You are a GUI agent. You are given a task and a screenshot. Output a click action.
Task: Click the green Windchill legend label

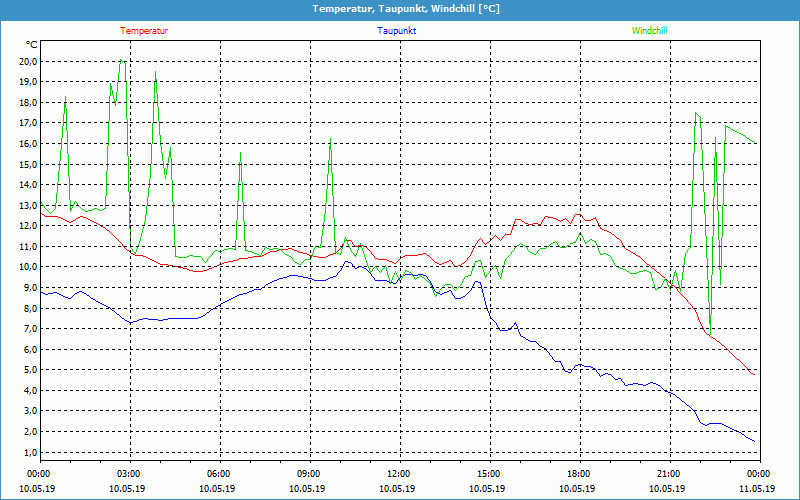649,31
